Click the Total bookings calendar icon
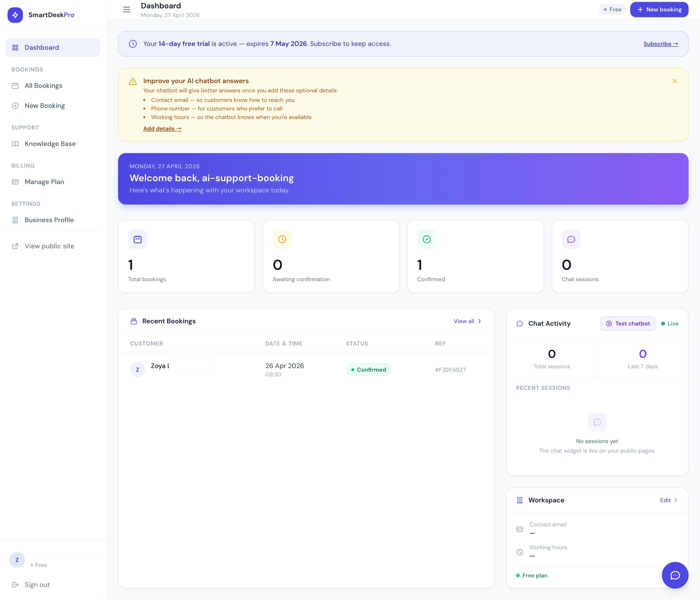This screenshot has width=700, height=600. [x=138, y=239]
